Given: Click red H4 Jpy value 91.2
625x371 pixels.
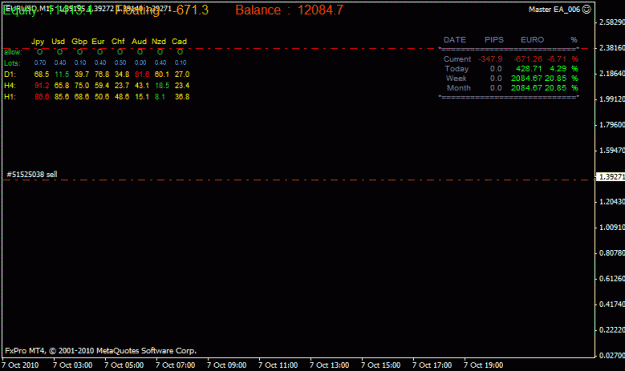Looking at the screenshot, I should 42,86.
